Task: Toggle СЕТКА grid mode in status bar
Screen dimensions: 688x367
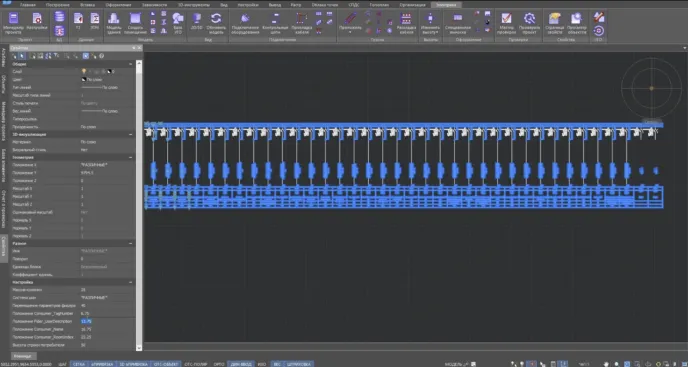Action: coord(79,364)
